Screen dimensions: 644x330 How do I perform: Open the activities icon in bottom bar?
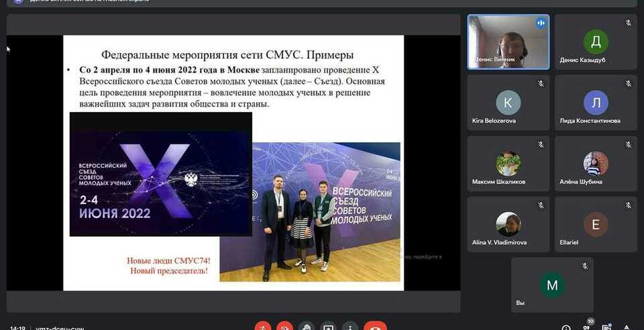coord(627,328)
